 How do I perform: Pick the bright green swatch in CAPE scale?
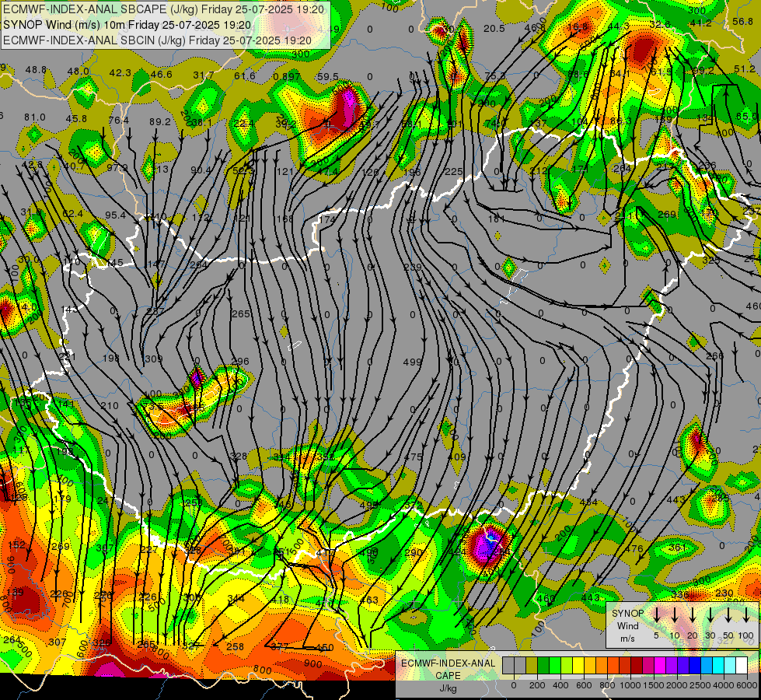click(555, 665)
